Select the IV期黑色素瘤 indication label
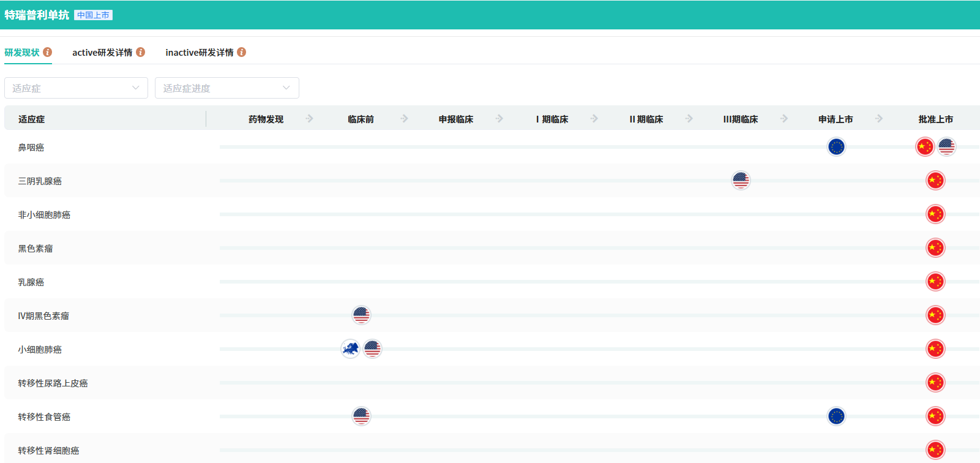The width and height of the screenshot is (980, 463). point(43,316)
